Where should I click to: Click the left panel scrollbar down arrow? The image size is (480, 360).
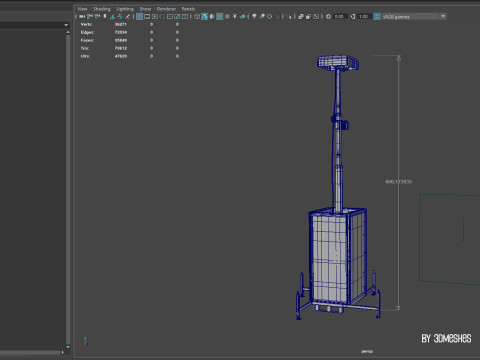pos(68,347)
